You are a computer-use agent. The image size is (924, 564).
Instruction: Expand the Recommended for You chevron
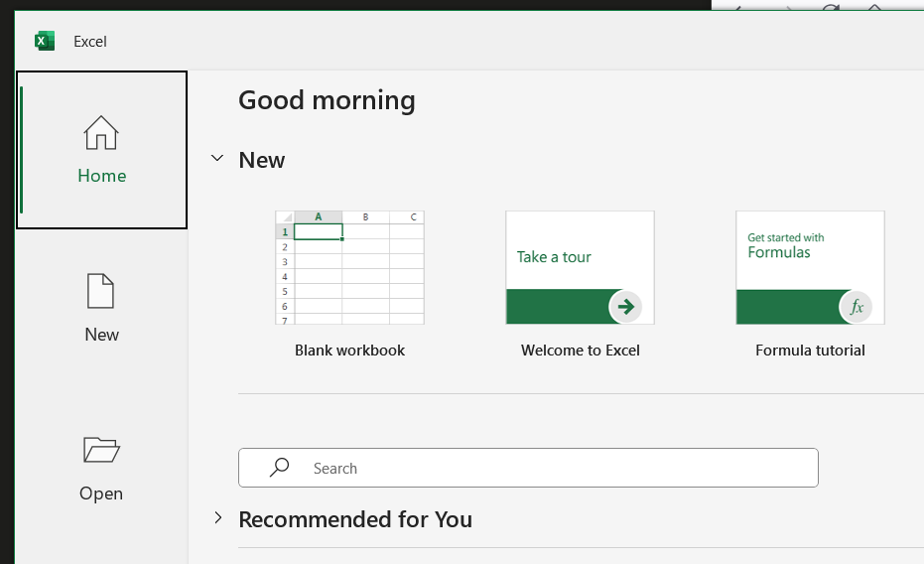(217, 518)
